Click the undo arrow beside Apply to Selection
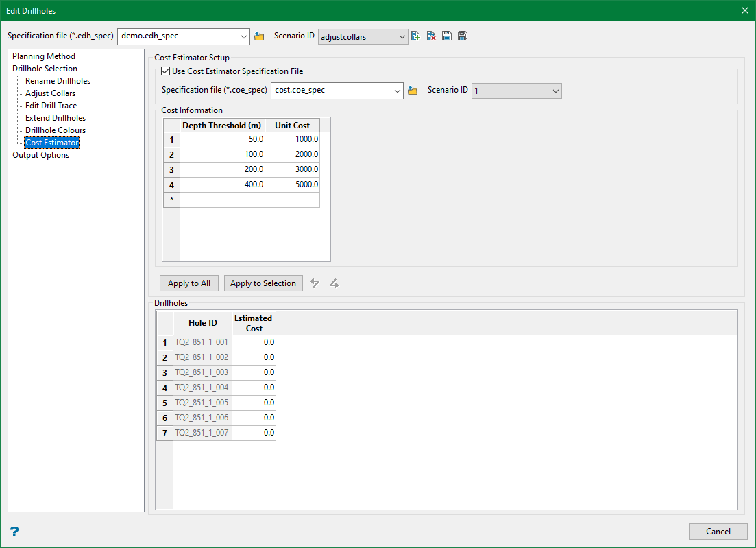 (315, 283)
